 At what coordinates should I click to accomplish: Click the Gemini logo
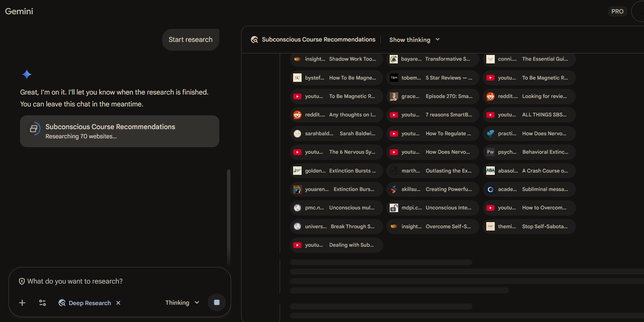[x=19, y=12]
